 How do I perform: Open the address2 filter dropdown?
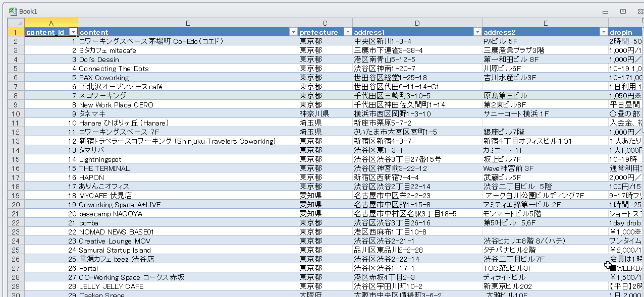click(603, 32)
